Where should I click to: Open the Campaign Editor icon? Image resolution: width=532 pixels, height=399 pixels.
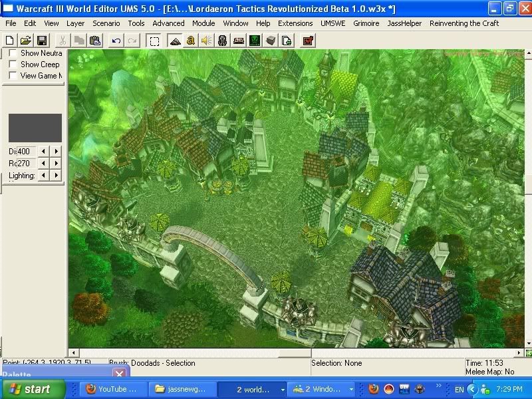(239, 41)
